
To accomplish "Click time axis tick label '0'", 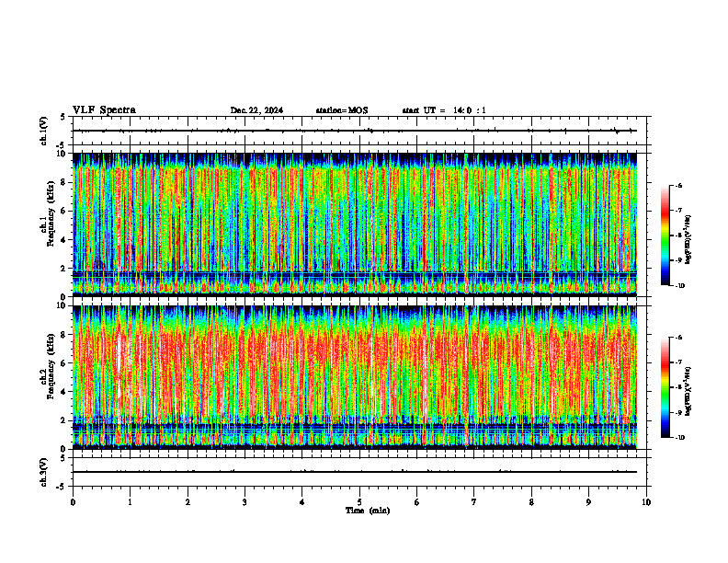I will click(x=73, y=502).
